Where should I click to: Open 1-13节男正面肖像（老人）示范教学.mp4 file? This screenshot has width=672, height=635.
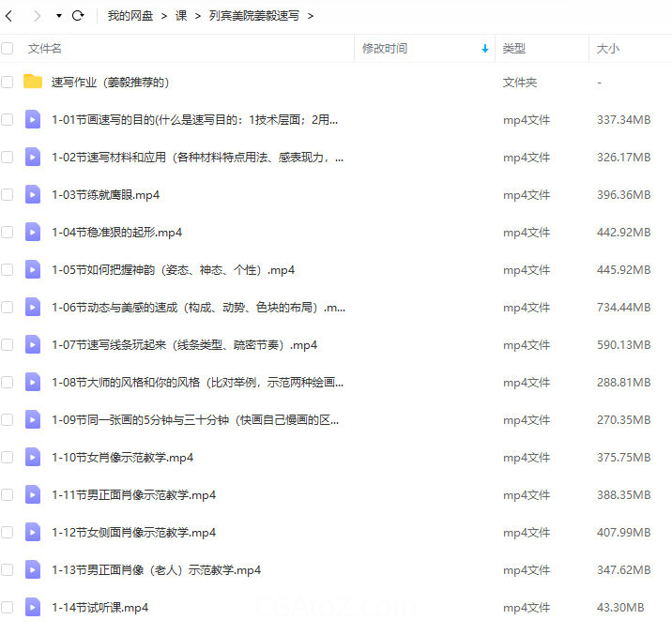tap(156, 569)
